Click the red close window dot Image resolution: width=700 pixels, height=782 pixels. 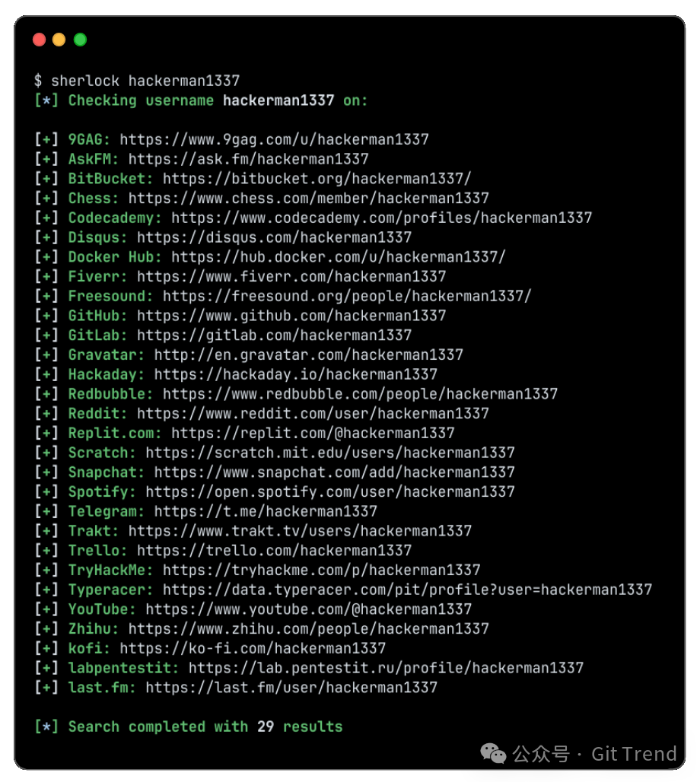(39, 40)
